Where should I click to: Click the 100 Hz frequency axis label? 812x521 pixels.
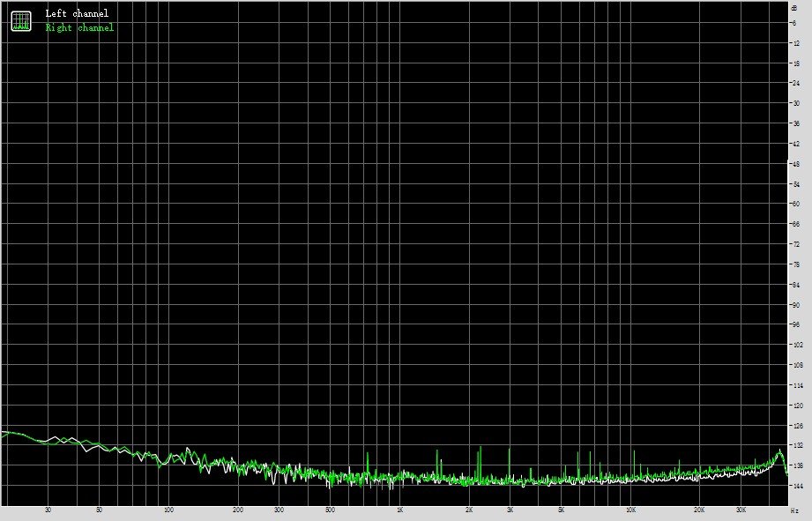coord(168,510)
